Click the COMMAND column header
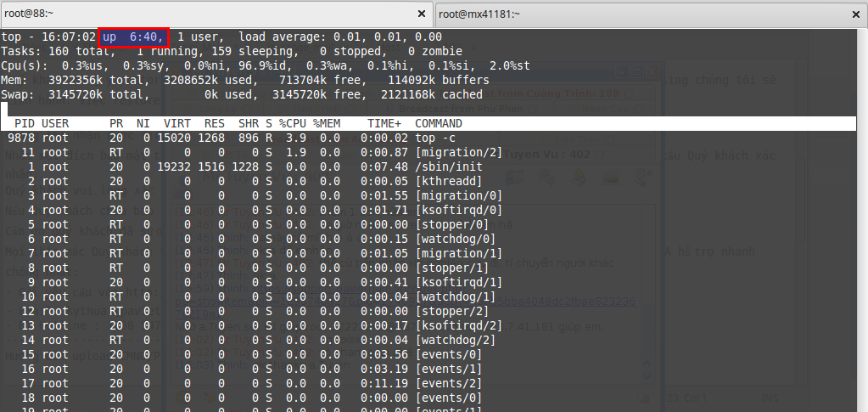Screen dimensions: 868x412 [x=439, y=124]
